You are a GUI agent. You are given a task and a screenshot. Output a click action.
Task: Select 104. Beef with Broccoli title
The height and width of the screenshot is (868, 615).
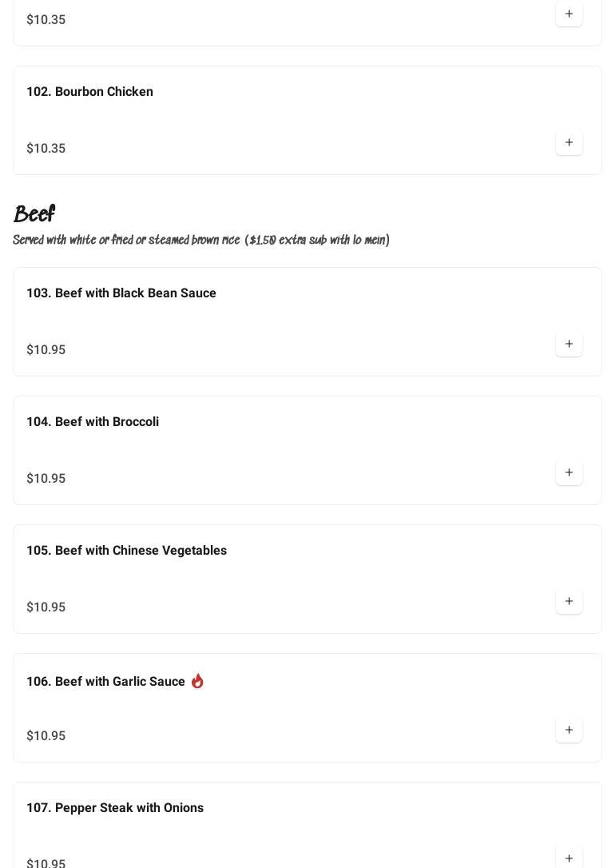93,422
